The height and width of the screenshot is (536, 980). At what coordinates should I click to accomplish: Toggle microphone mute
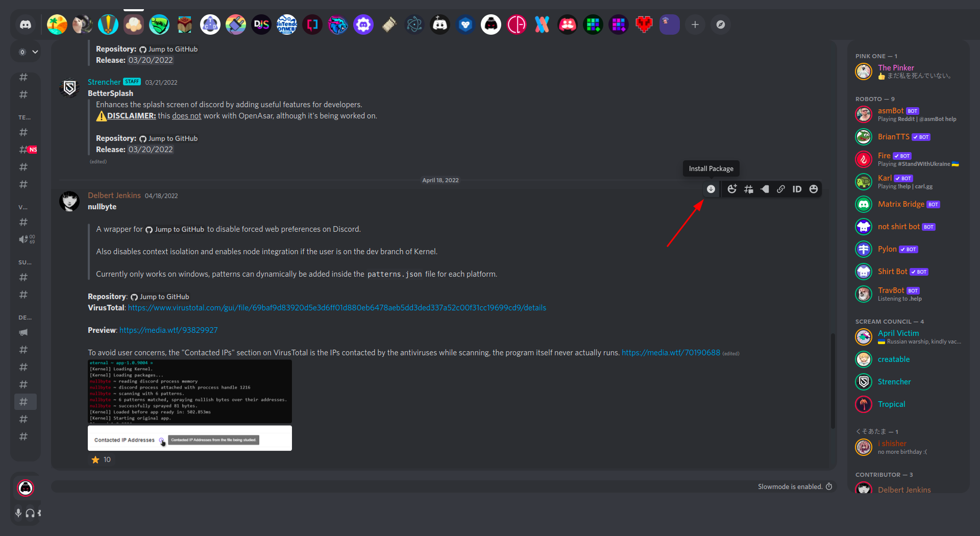click(x=18, y=513)
